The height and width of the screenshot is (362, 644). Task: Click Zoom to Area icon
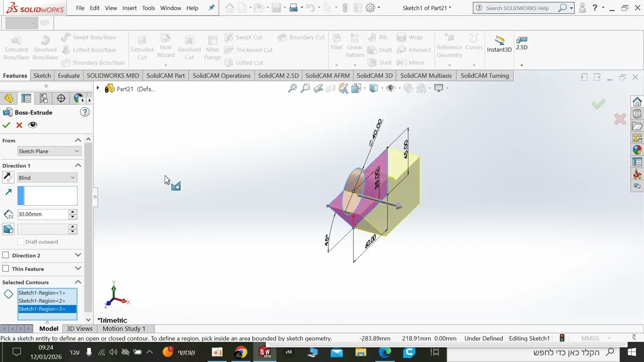pos(305,88)
